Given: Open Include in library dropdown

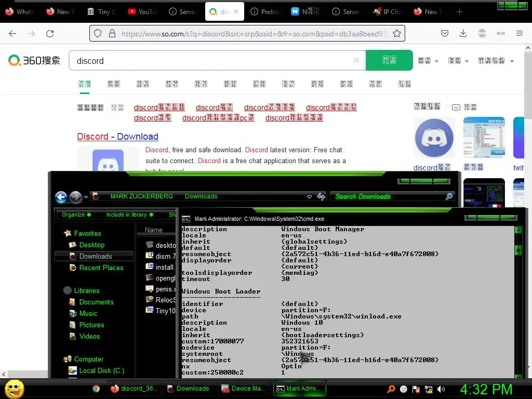Looking at the screenshot, I should tap(129, 215).
